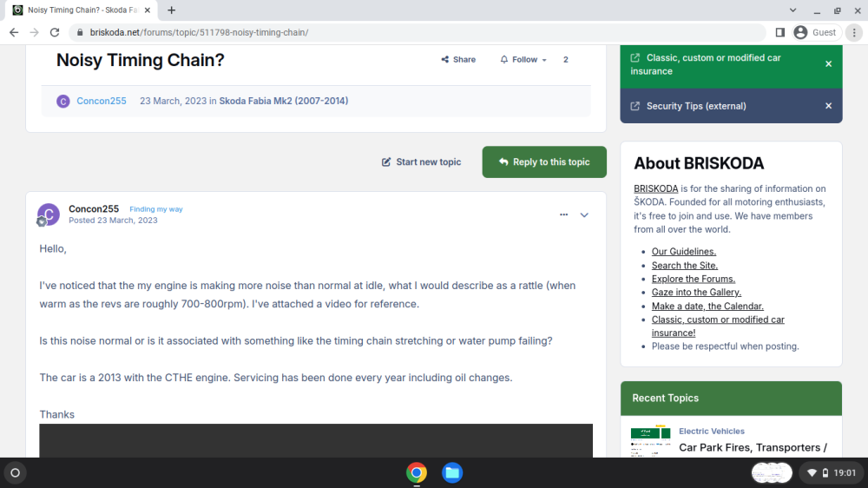Open Car Park Fires, Transporters topic
The image size is (868, 488).
coord(753,447)
